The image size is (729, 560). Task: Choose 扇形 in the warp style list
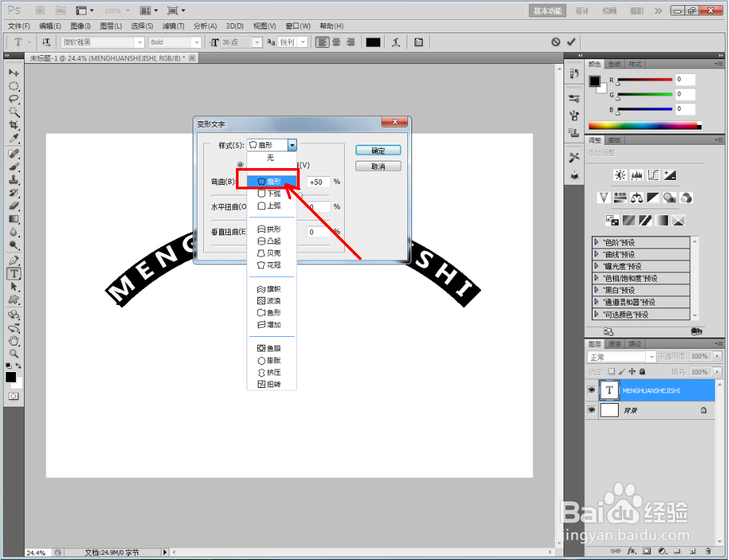point(272,181)
